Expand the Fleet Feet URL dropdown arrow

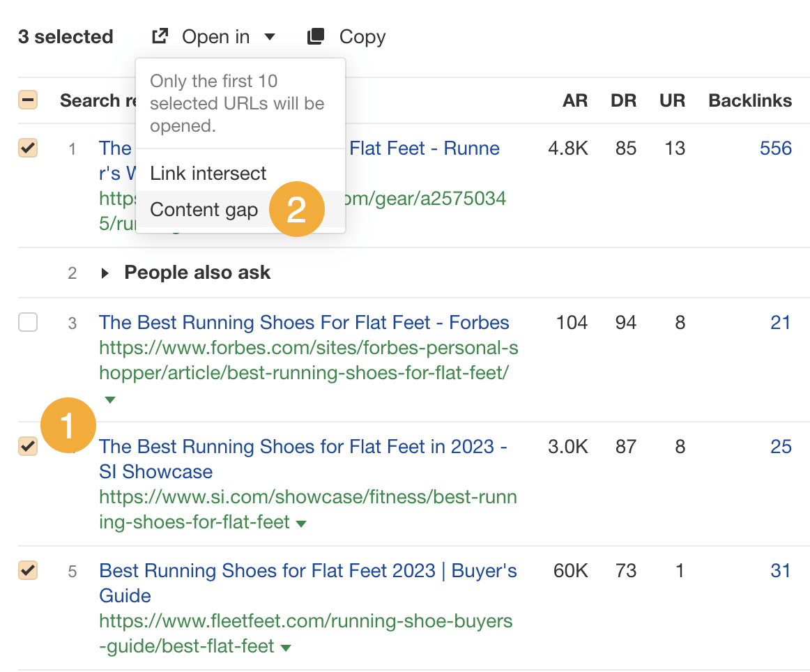coord(285,646)
